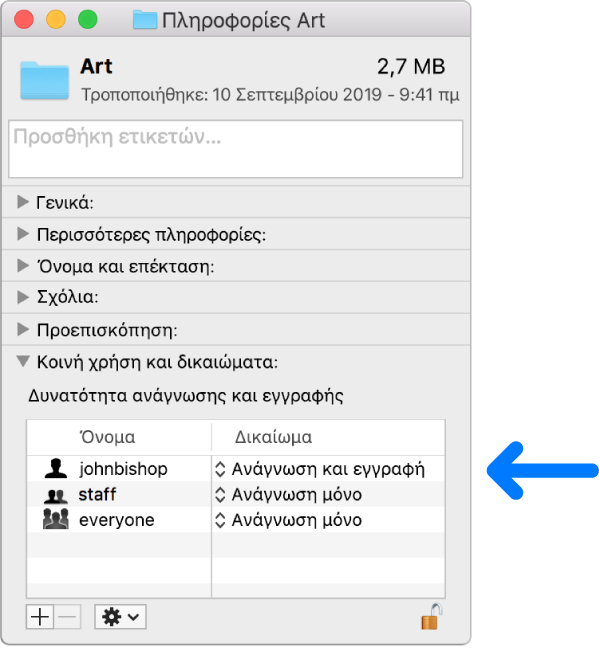Add a user with the plus button

40,617
